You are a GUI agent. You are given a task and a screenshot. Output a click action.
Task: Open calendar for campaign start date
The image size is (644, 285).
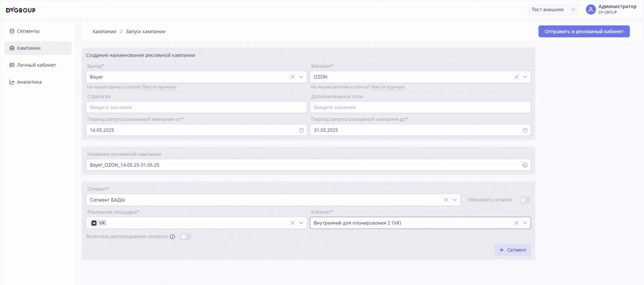(301, 130)
